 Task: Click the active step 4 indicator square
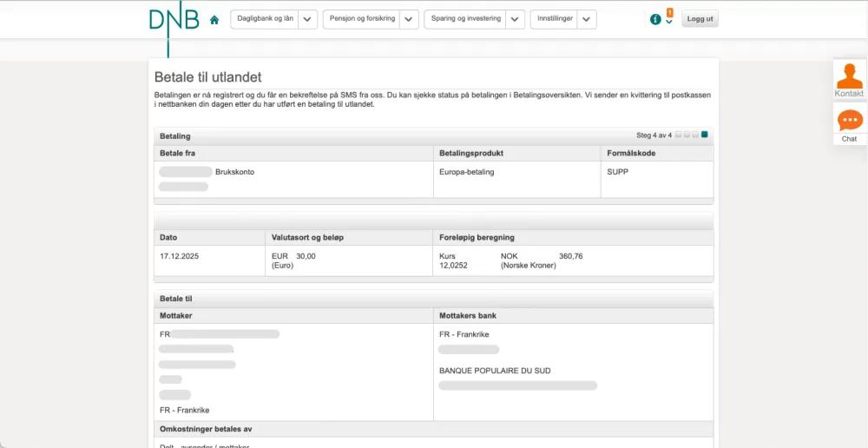tap(705, 135)
